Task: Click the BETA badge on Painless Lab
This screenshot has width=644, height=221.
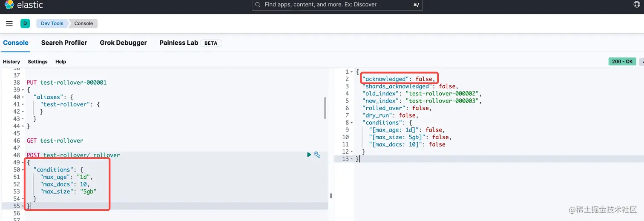Action: pyautogui.click(x=211, y=43)
